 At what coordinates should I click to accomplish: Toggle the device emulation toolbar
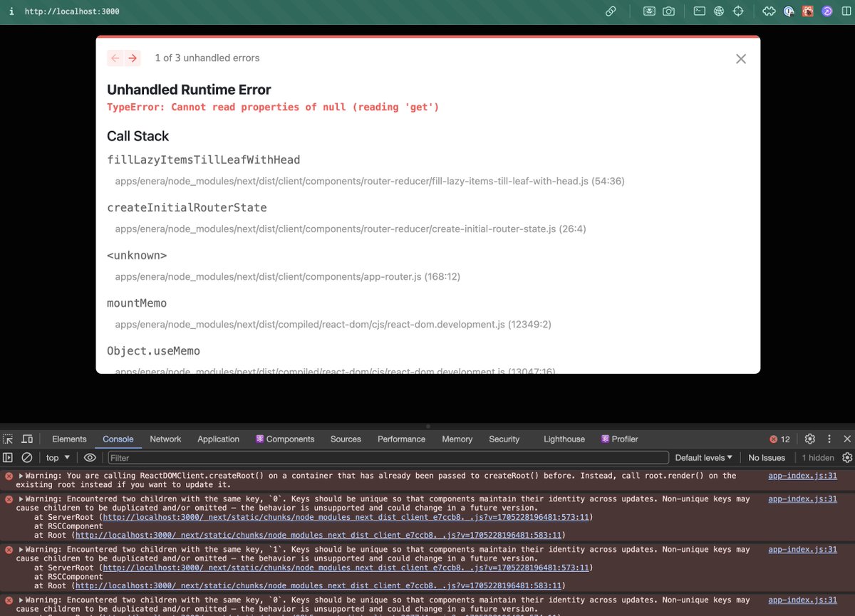[x=26, y=439]
